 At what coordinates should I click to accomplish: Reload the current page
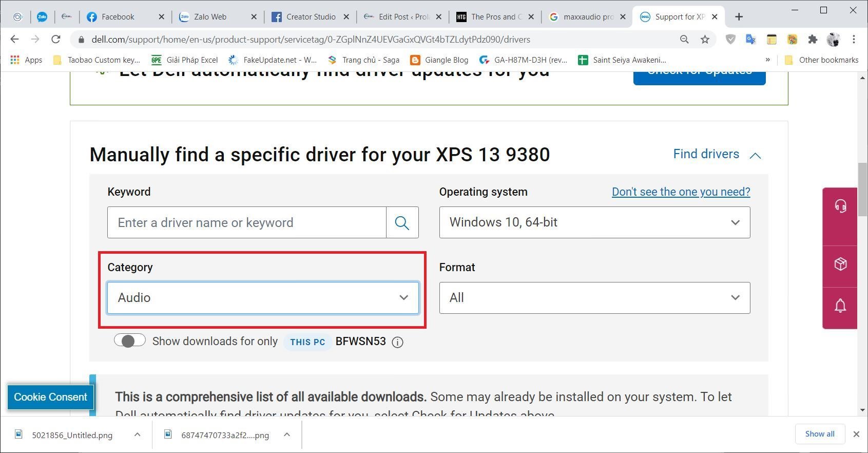(56, 39)
